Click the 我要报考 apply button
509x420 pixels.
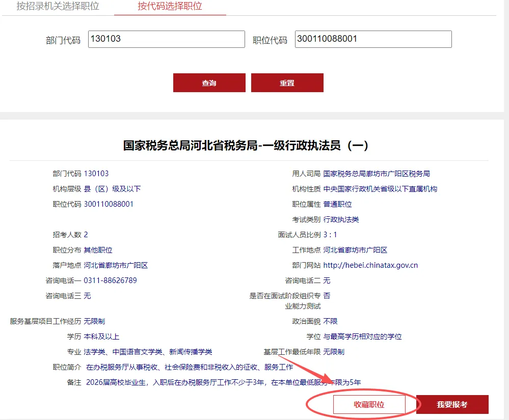tap(452, 404)
